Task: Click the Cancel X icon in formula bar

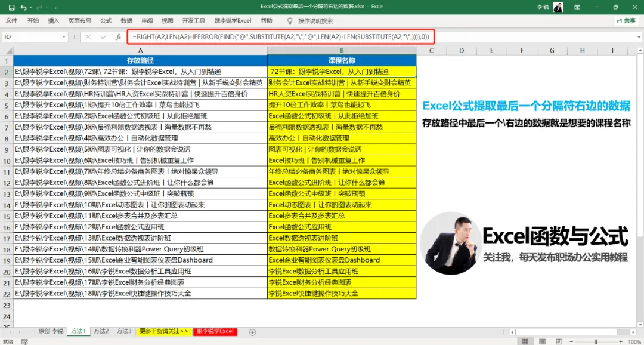Action: click(88, 37)
